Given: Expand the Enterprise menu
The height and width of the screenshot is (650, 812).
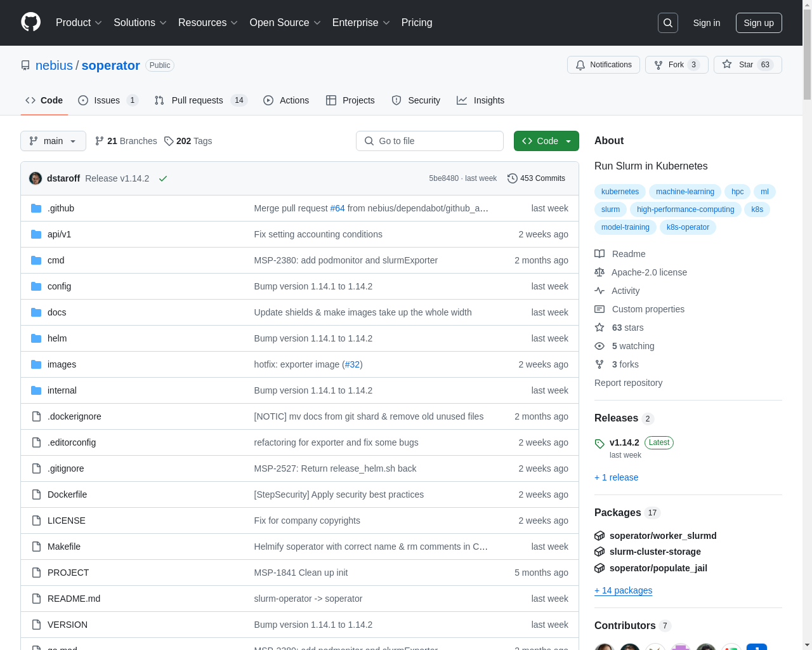Looking at the screenshot, I should click(361, 23).
